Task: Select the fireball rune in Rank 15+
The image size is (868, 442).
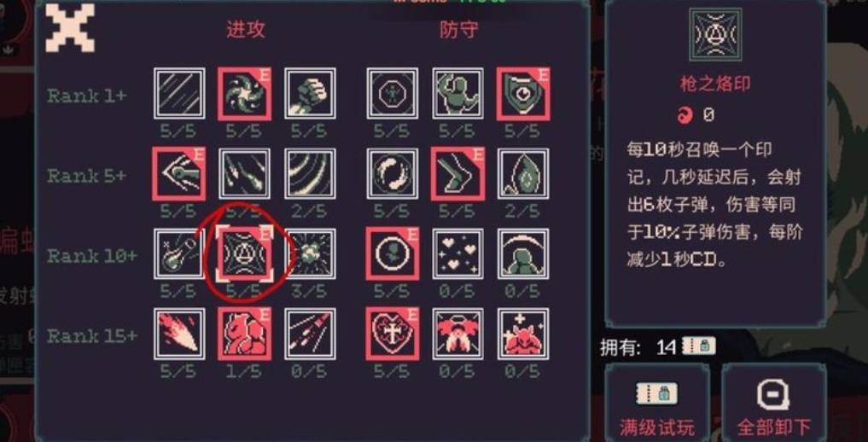Action: point(179,334)
